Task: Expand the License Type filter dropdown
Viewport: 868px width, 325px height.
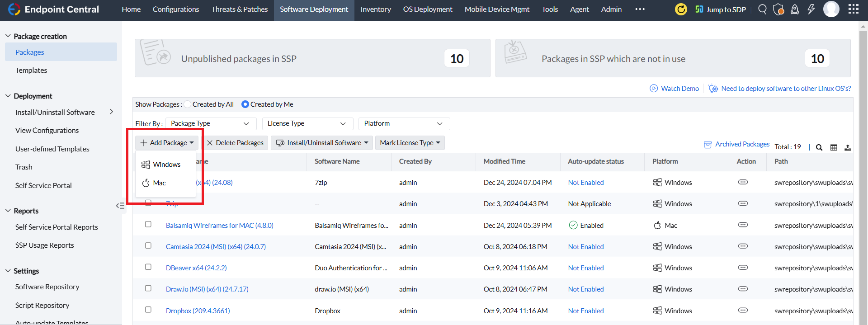Action: pyautogui.click(x=307, y=123)
